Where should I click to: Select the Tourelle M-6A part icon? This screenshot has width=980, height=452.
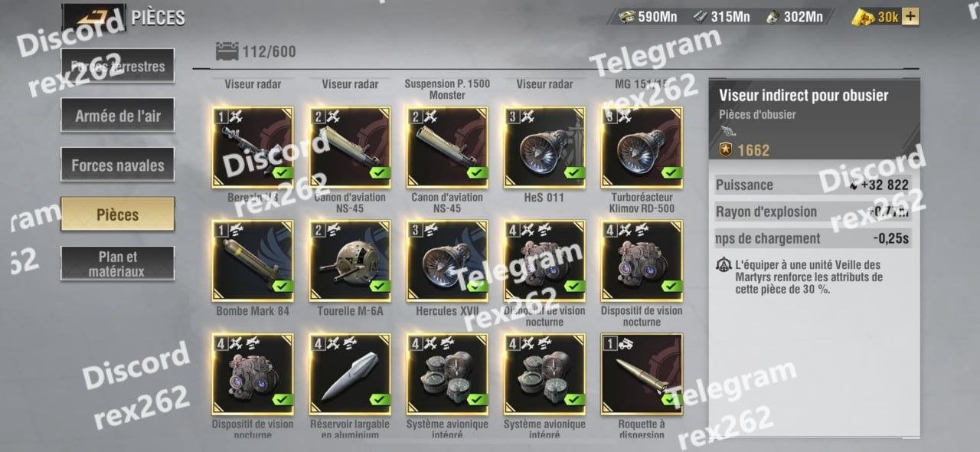point(350,261)
